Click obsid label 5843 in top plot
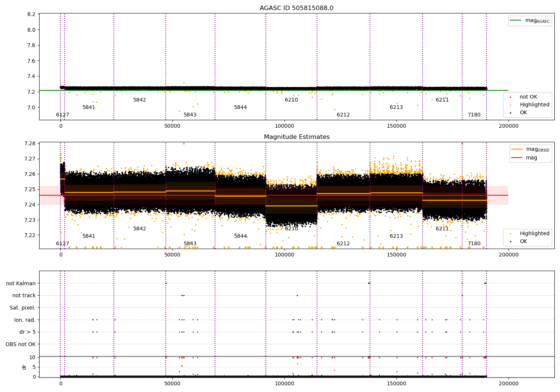 click(190, 115)
